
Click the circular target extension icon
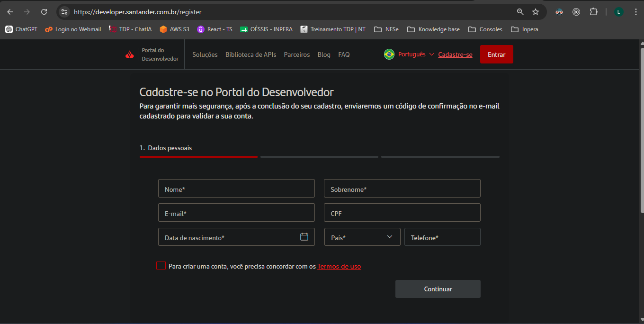(576, 12)
